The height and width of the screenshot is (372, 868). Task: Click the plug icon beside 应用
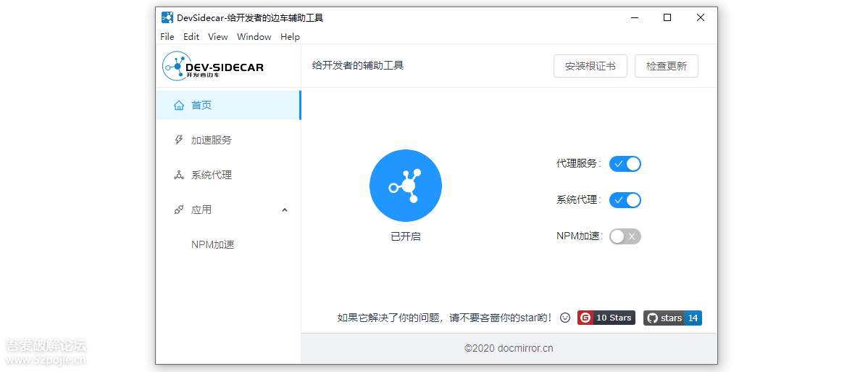point(179,210)
